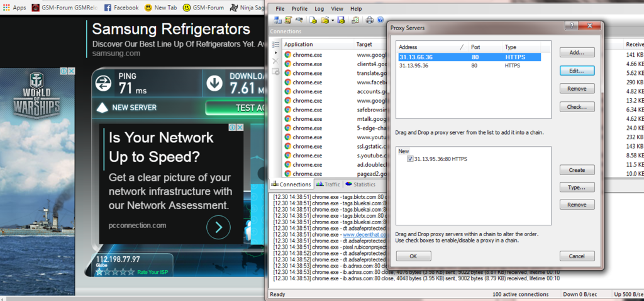Expand the Open Profile dropdown arrow
644x301 pixels.
[332, 20]
